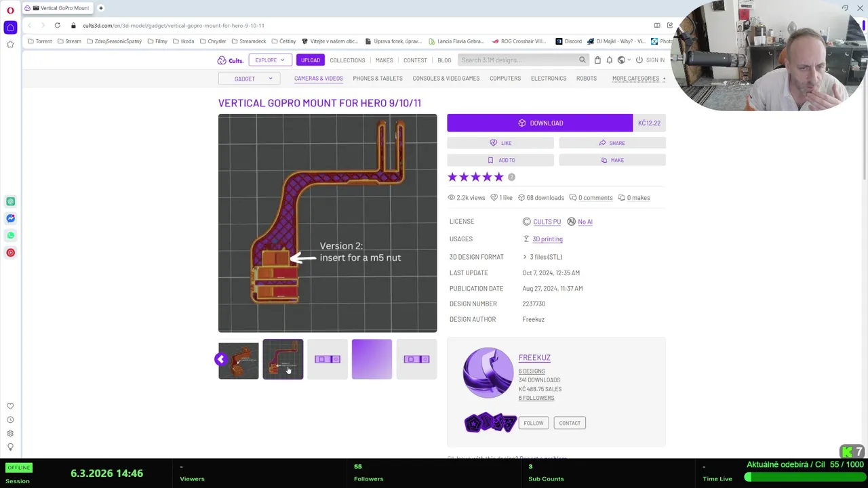
Task: Open the GADGET category dropdown
Action: click(x=249, y=79)
